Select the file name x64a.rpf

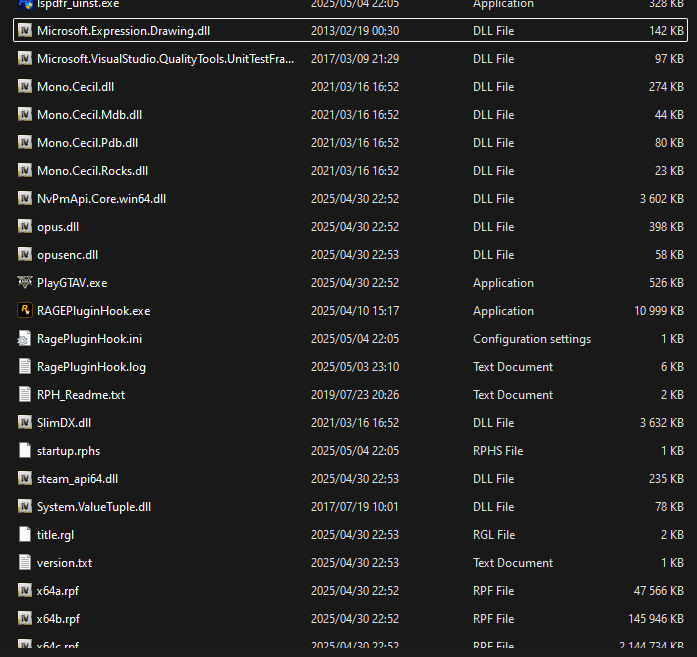coord(58,591)
